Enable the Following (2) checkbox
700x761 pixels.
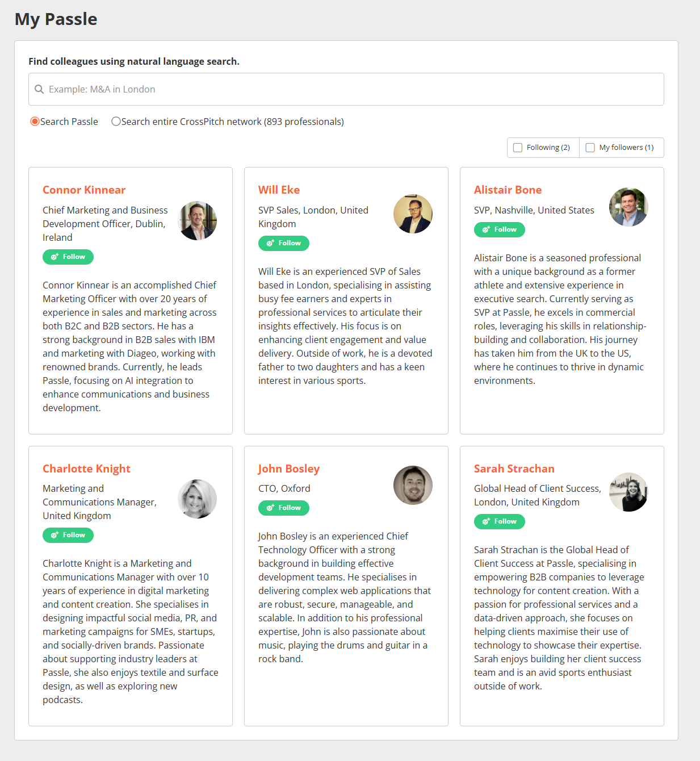pyautogui.click(x=518, y=148)
